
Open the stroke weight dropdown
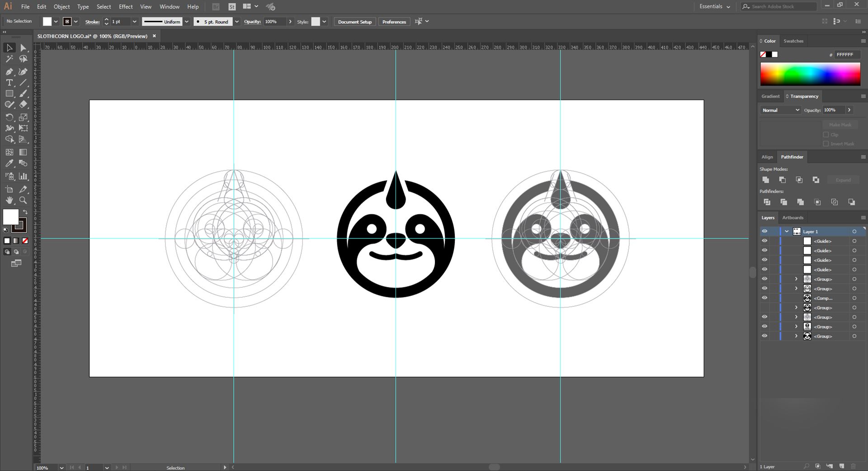coord(134,21)
